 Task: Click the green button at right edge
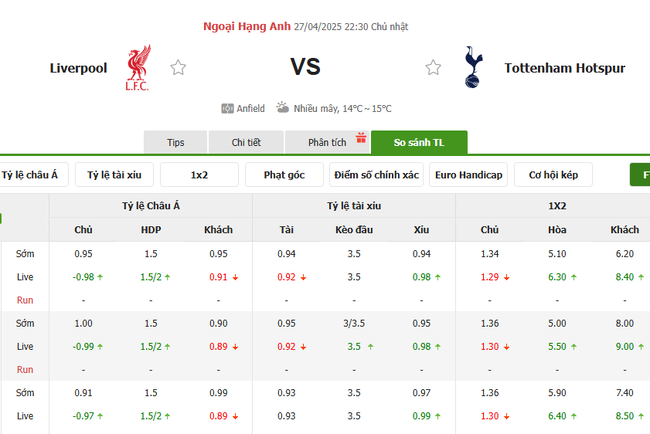[x=640, y=175]
